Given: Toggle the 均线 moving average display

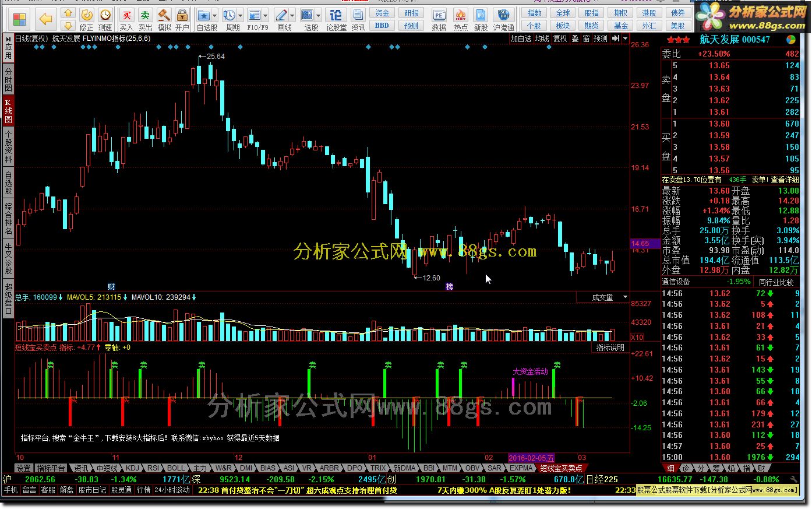Looking at the screenshot, I should point(542,38).
